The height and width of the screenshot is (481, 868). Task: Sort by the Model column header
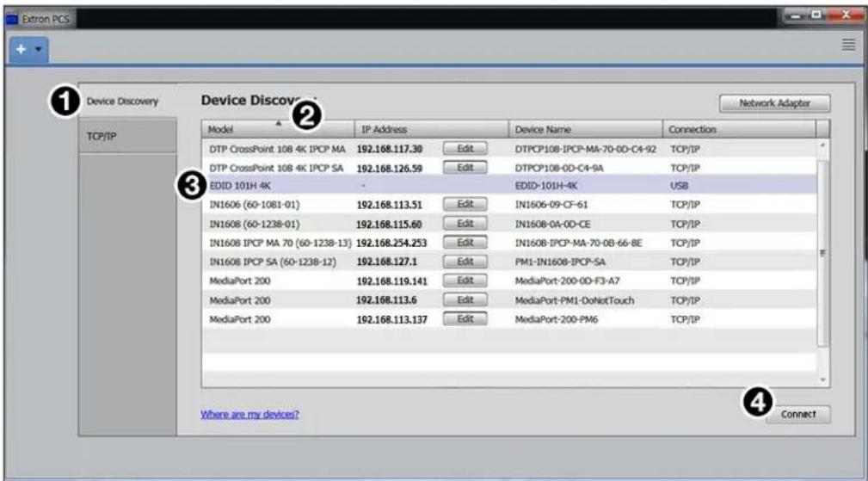278,130
